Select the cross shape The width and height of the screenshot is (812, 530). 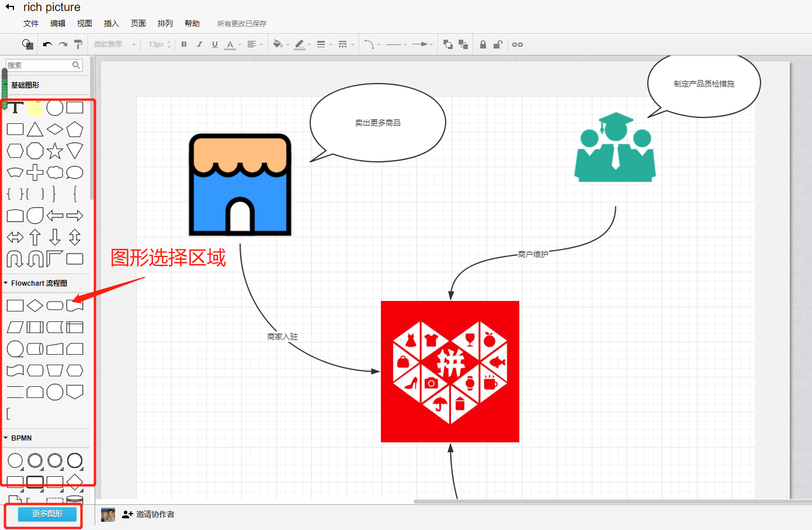(x=35, y=172)
